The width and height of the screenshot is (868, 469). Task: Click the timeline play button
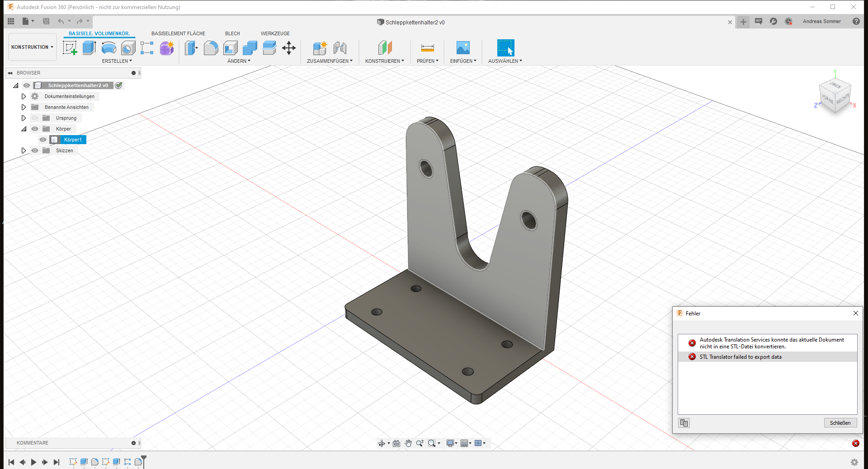click(x=33, y=462)
